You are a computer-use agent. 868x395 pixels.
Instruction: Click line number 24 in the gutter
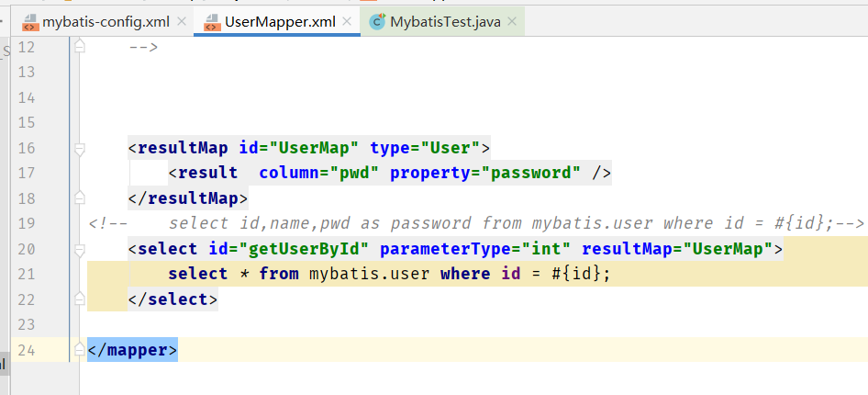tap(26, 350)
